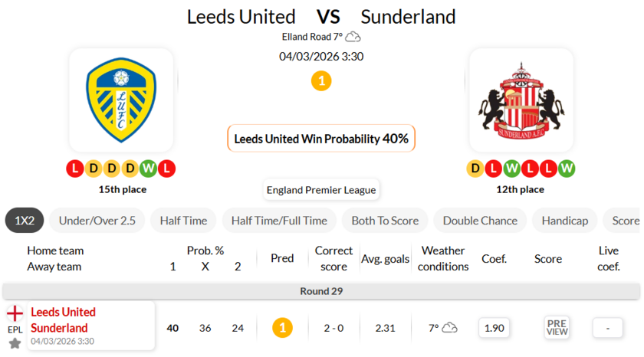Click the cloud icon in the Weather conditions column

coord(450,328)
